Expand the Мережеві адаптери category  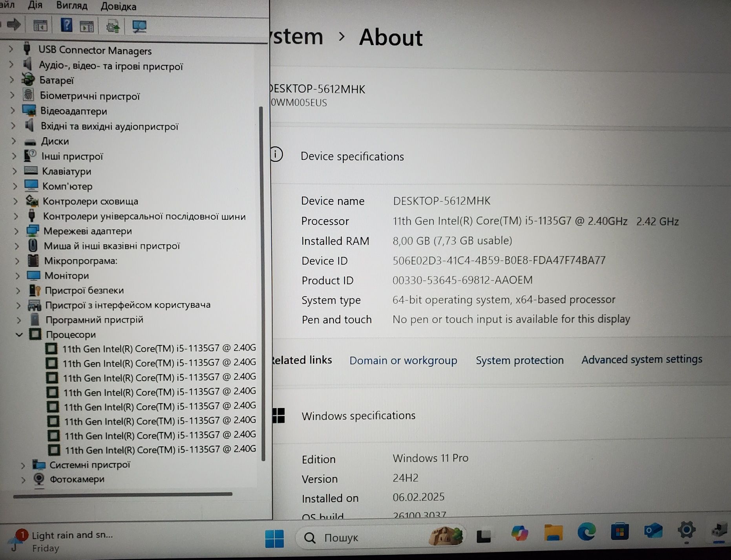click(16, 231)
